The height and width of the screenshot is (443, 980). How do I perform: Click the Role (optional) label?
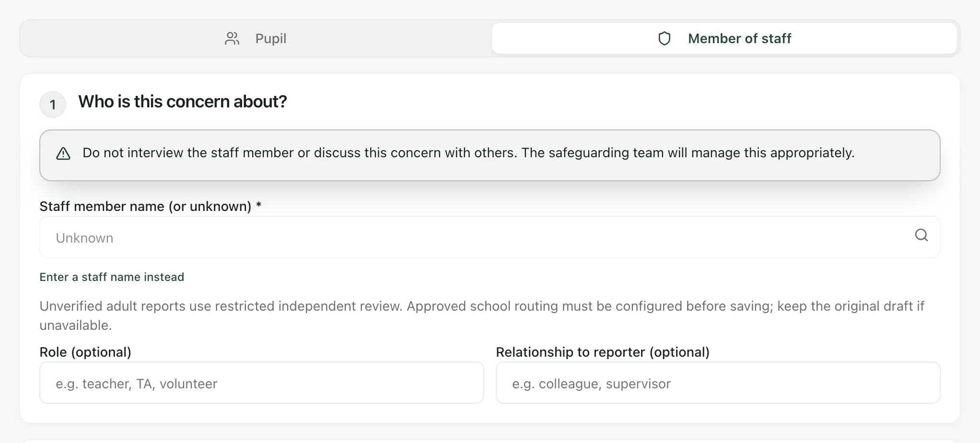(x=85, y=352)
